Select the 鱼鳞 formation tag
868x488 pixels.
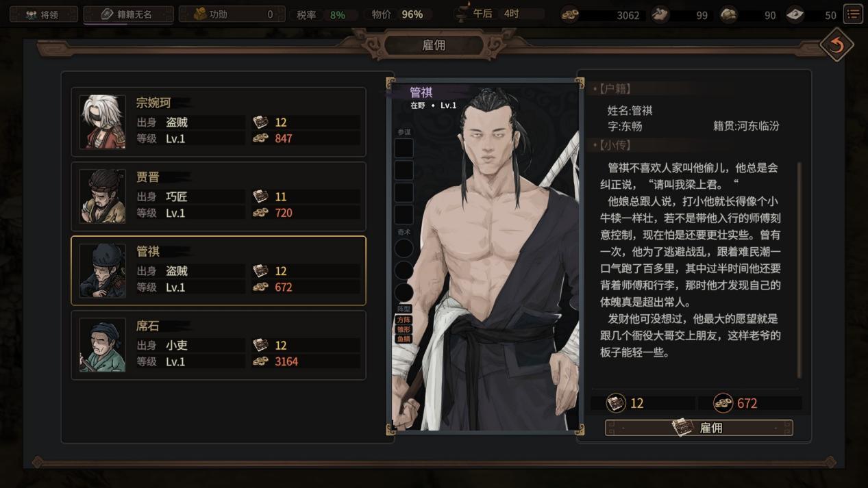[x=404, y=339]
